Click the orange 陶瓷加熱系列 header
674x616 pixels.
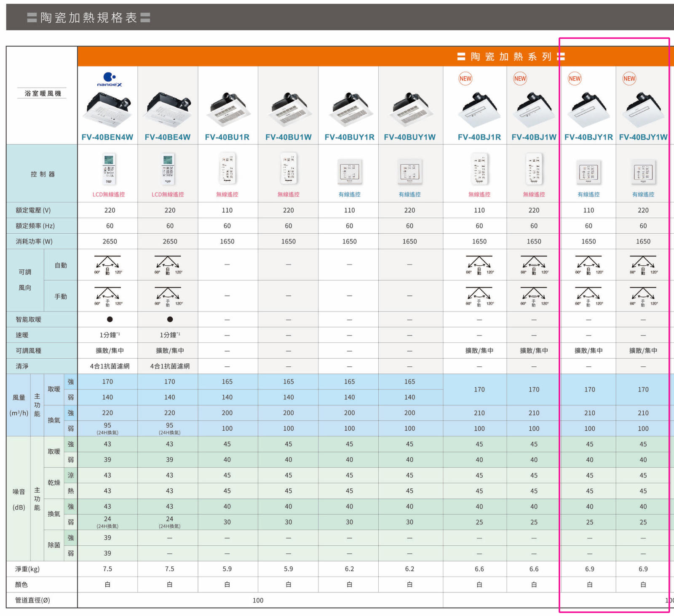tap(511, 56)
